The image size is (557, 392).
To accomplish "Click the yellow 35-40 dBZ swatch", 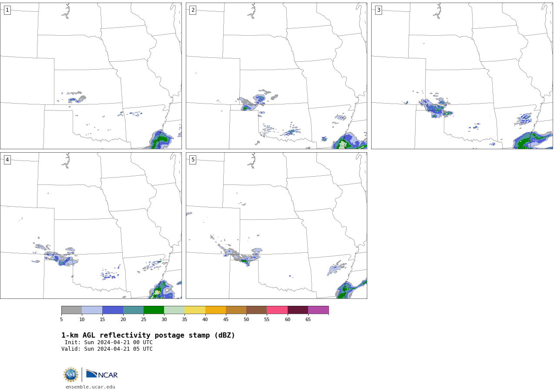I will (195, 310).
